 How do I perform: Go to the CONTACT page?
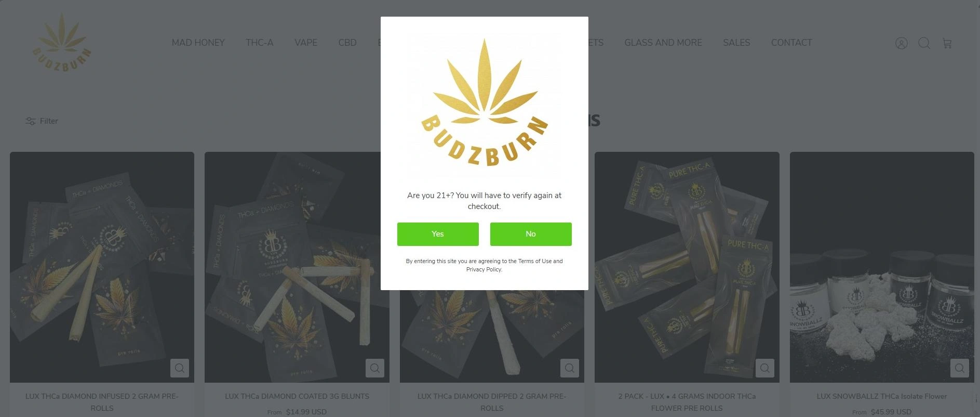791,43
